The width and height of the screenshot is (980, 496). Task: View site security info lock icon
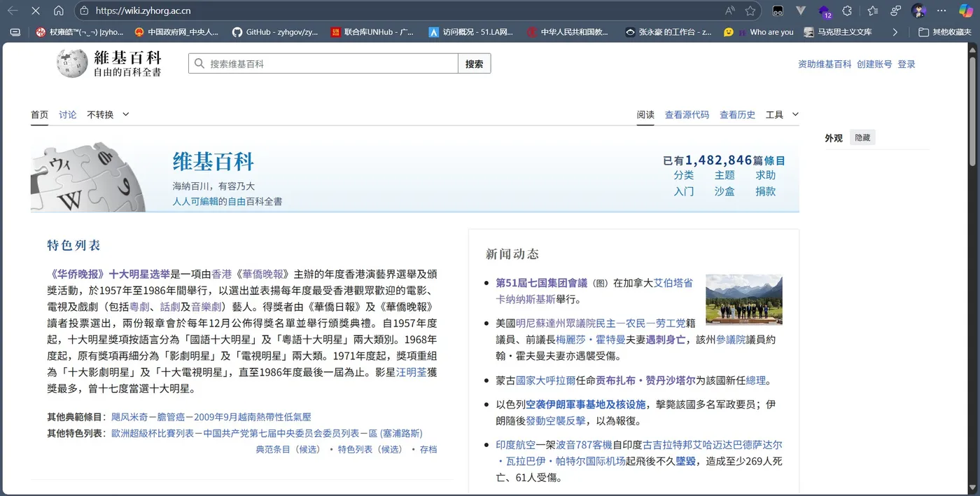pyautogui.click(x=84, y=11)
